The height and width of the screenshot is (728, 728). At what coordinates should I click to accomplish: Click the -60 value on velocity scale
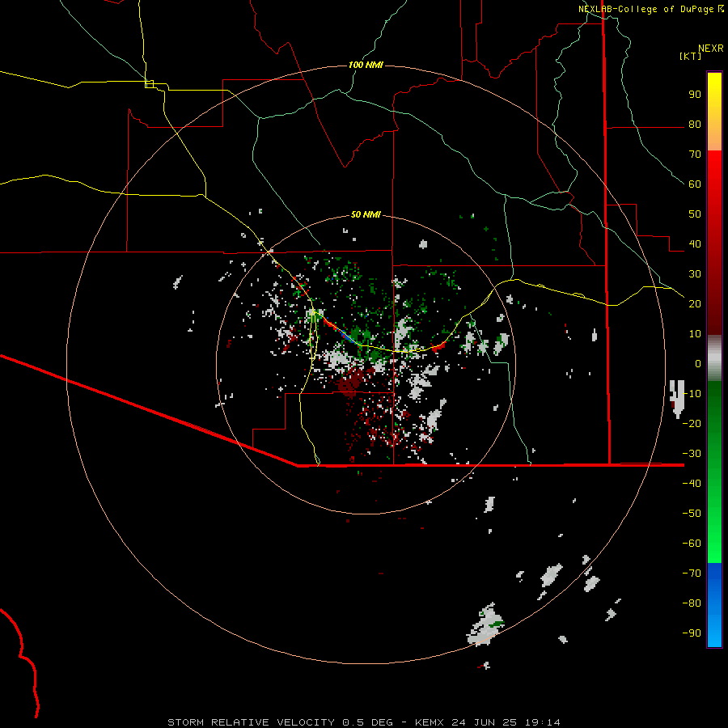tap(692, 544)
